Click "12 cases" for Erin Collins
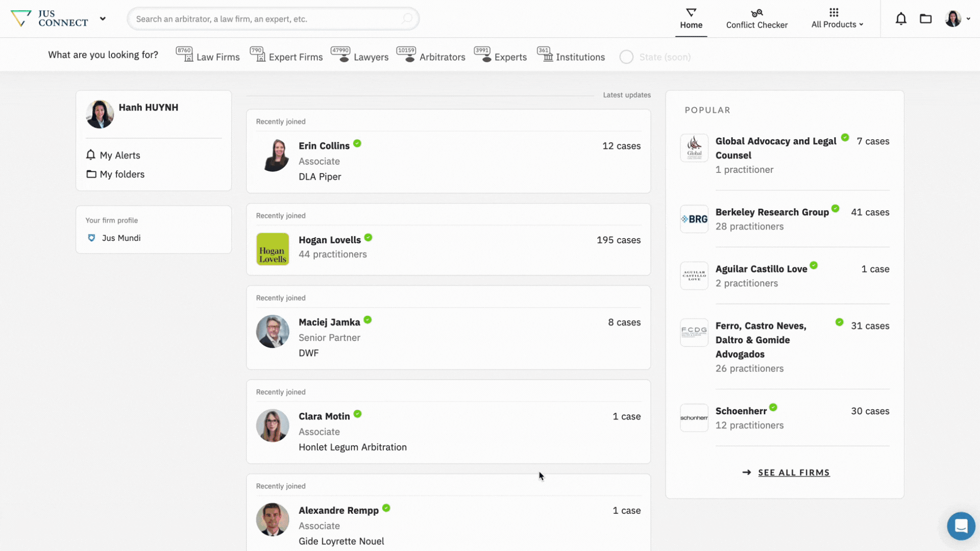Image resolution: width=980 pixels, height=551 pixels. [x=621, y=146]
